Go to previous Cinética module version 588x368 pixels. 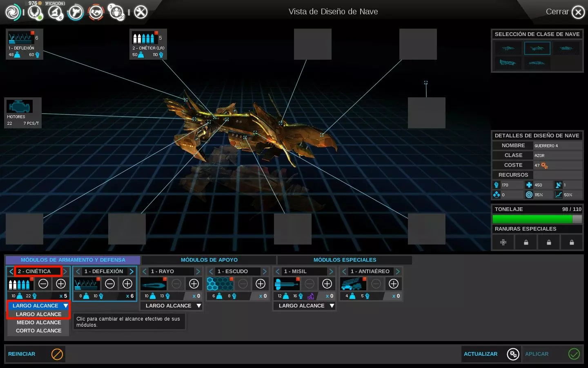point(11,272)
